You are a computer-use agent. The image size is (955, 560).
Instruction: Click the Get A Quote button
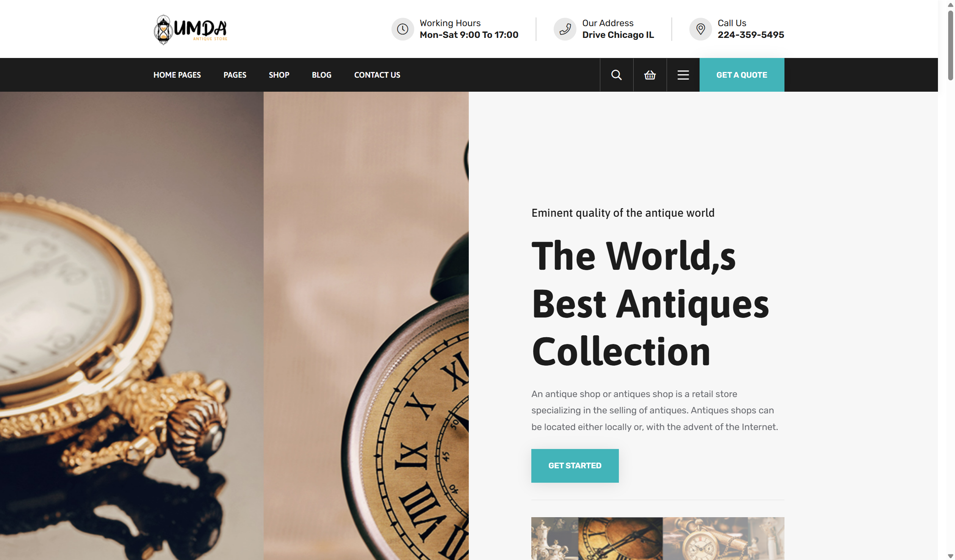742,75
